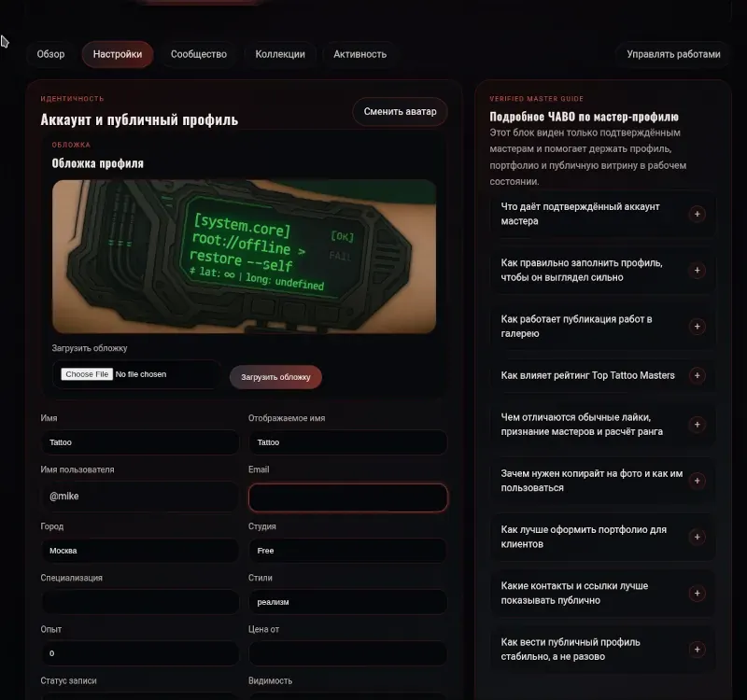Click the Choose File button
This screenshot has width=747, height=700.
(x=87, y=374)
